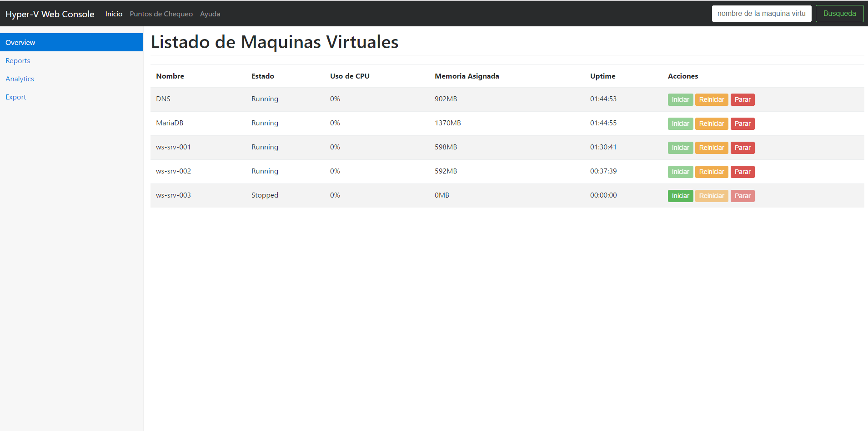
Task: Restart the ws-srv-002 virtual machine
Action: pyautogui.click(x=711, y=172)
